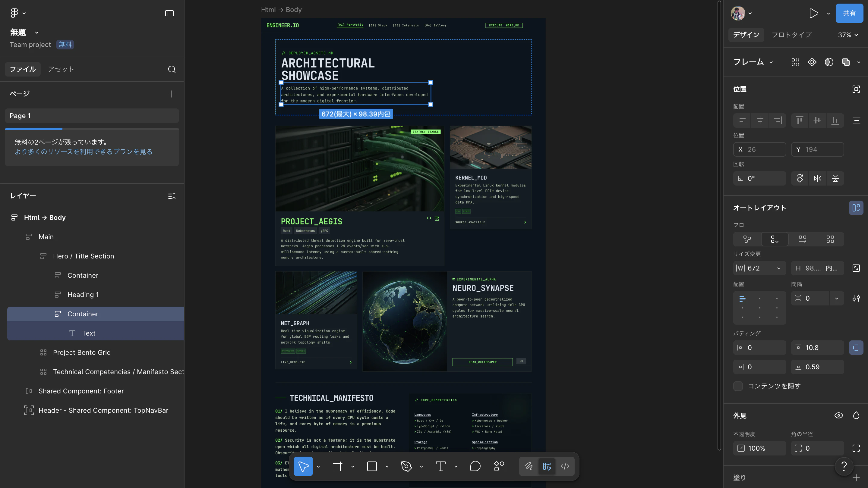The image size is (868, 488).
Task: Toggle individual corner radius icon
Action: click(x=856, y=448)
